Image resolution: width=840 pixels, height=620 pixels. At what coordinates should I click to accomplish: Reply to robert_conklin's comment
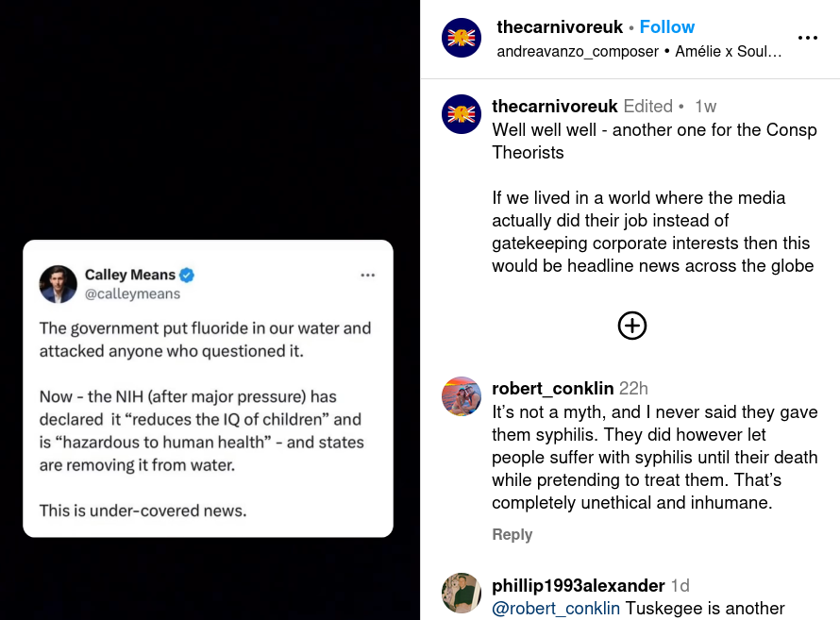512,534
